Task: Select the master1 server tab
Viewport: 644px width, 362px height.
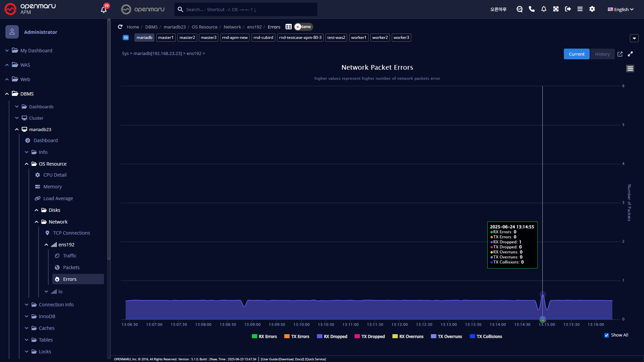Action: tap(166, 38)
